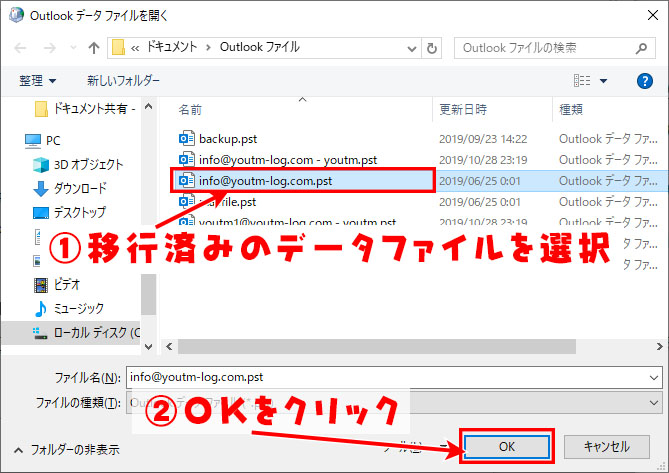Focus the Outlook ファイルの検索 box
The height and width of the screenshot is (473, 669).
pyautogui.click(x=554, y=48)
